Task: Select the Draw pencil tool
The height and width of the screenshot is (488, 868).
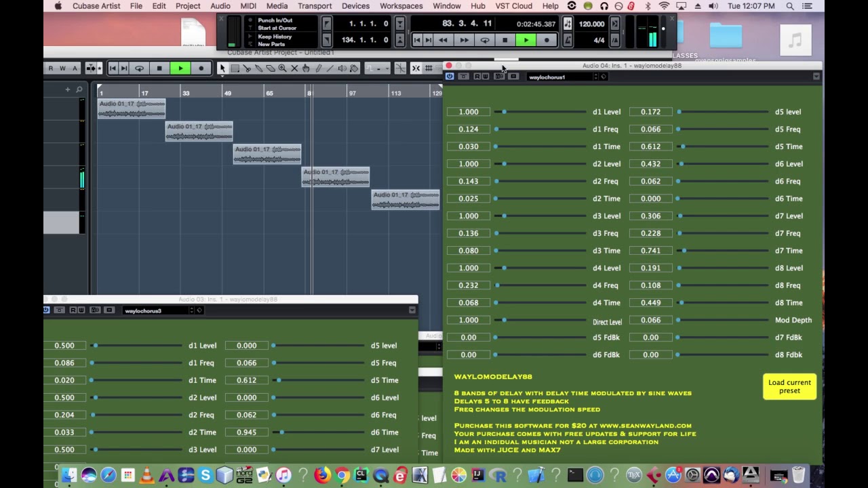Action: tap(318, 68)
